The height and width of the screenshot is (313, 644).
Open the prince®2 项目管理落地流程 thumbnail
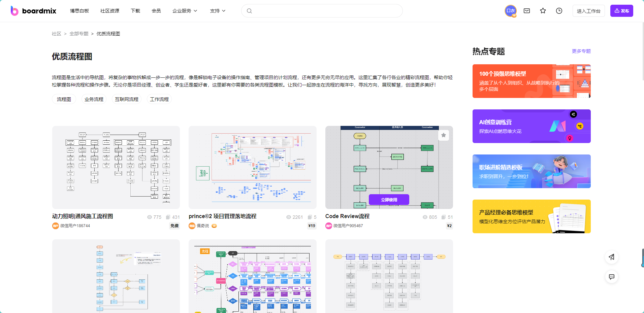click(x=253, y=167)
